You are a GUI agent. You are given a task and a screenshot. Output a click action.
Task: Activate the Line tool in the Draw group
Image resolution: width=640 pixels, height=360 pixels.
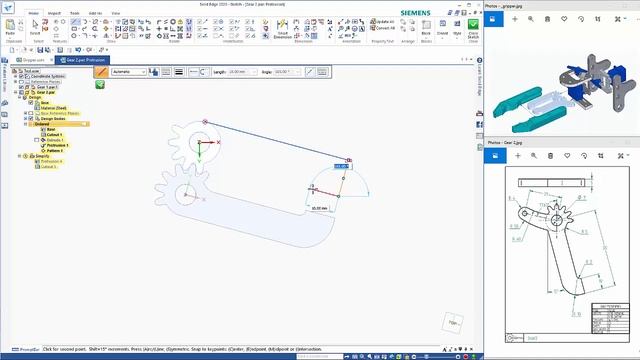click(74, 22)
